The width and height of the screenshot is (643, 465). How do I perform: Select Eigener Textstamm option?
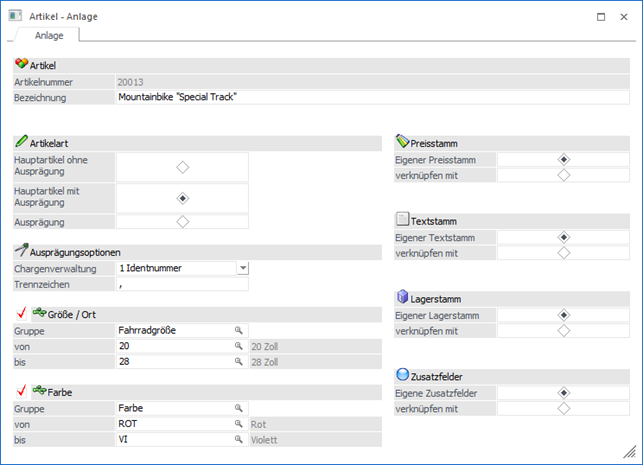pyautogui.click(x=563, y=237)
